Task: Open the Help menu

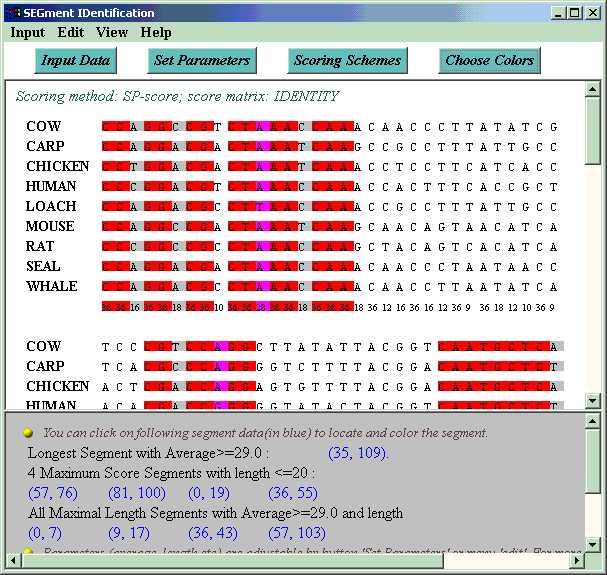Action: (x=156, y=32)
